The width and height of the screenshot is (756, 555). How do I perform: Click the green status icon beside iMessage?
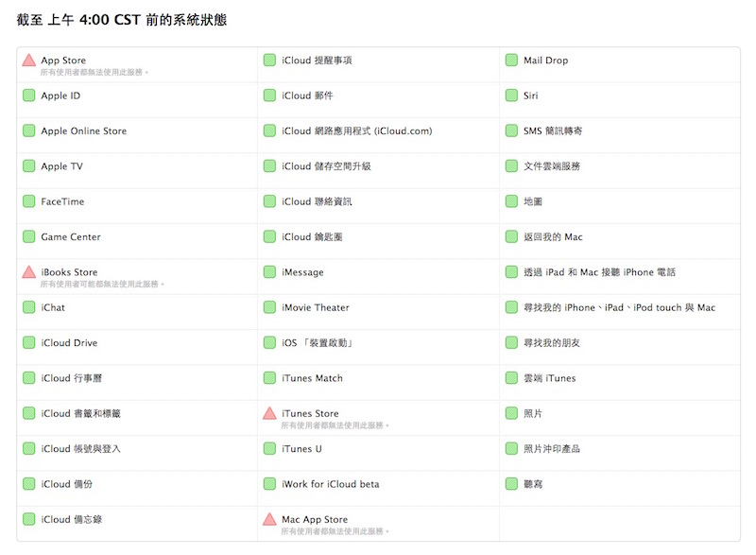269,272
